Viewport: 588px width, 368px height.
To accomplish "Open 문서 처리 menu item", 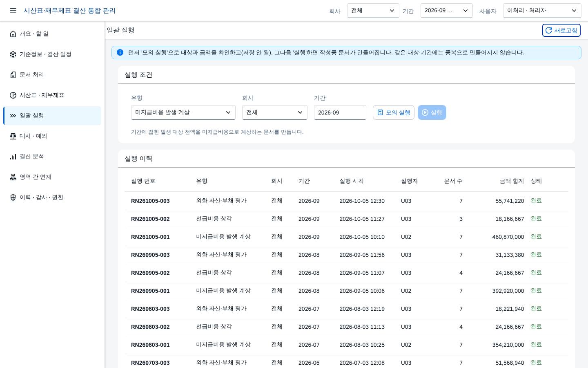I will [52, 75].
